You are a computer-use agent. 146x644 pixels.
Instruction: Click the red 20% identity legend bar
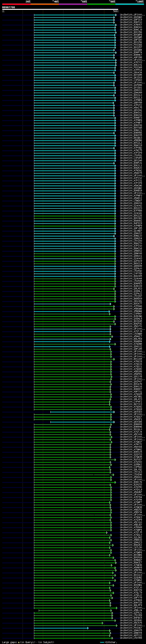pyautogui.click(x=16, y=4)
